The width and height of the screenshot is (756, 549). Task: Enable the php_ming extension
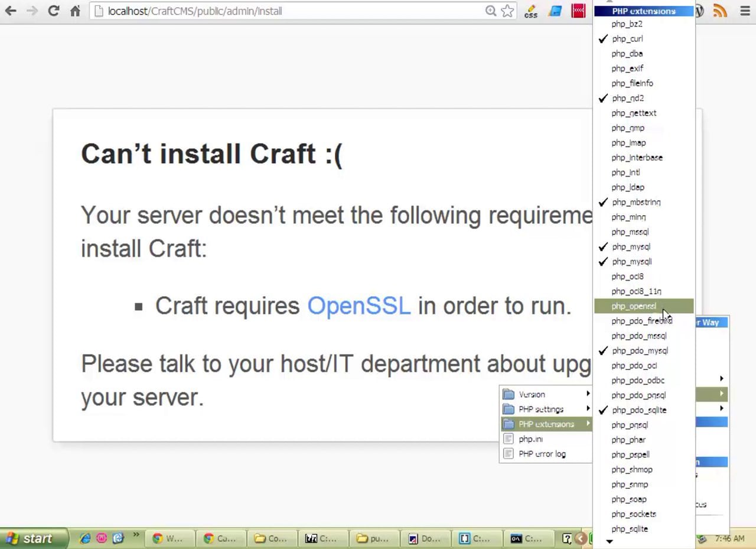644,217
